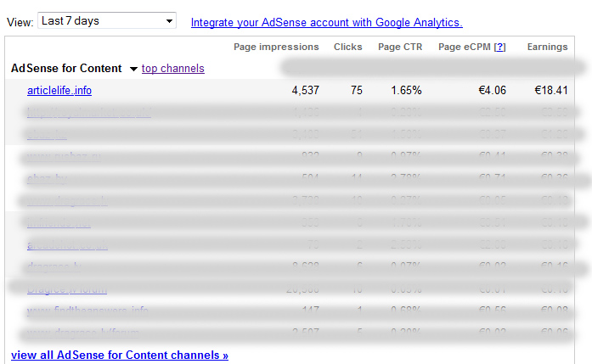Open the blurred Dragrace.lv forum channel link
The image size is (592, 364).
[x=67, y=289]
